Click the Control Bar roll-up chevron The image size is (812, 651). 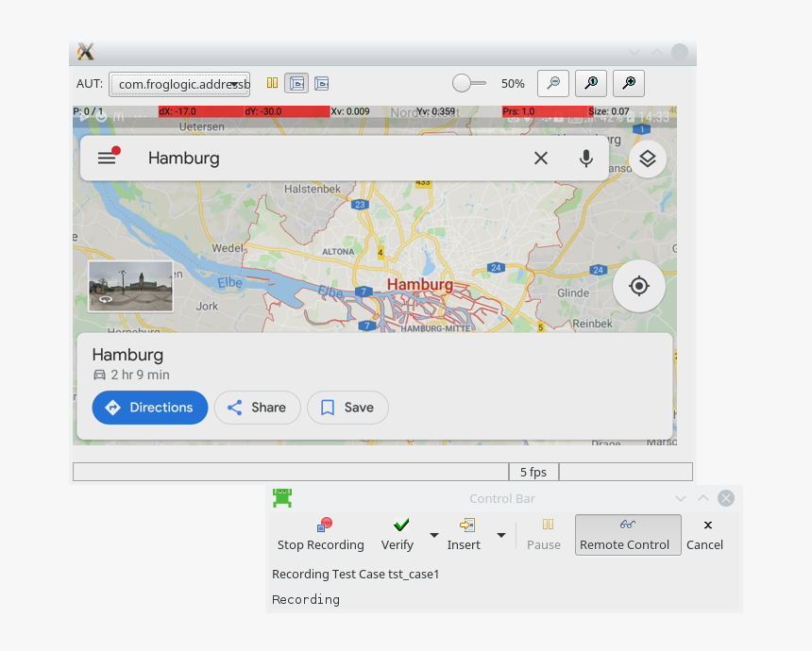(x=702, y=498)
